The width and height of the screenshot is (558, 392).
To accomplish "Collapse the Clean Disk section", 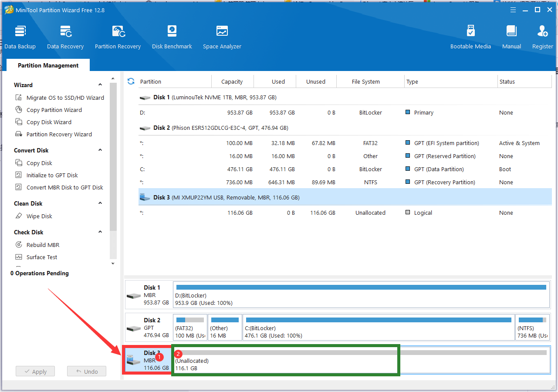I will coord(100,203).
